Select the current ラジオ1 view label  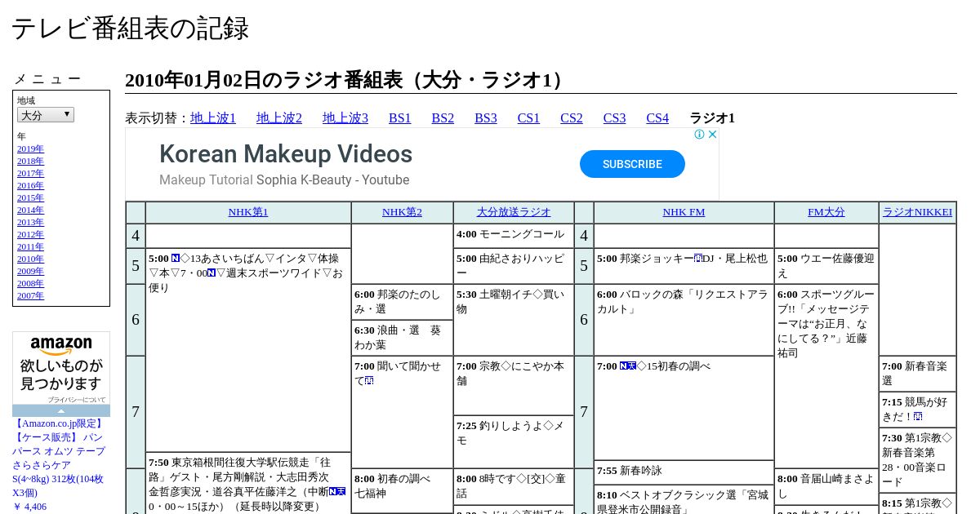tap(712, 118)
